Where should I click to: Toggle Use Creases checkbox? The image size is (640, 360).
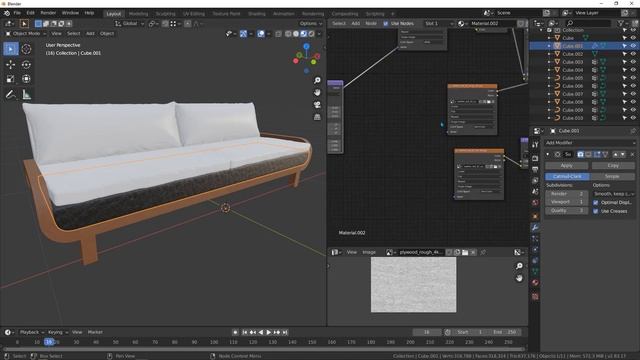[596, 211]
